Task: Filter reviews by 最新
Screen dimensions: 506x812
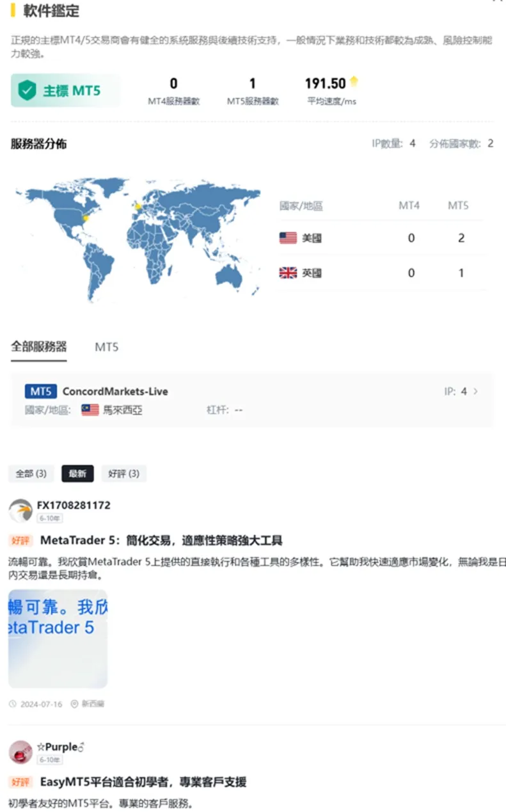Action: pyautogui.click(x=77, y=474)
